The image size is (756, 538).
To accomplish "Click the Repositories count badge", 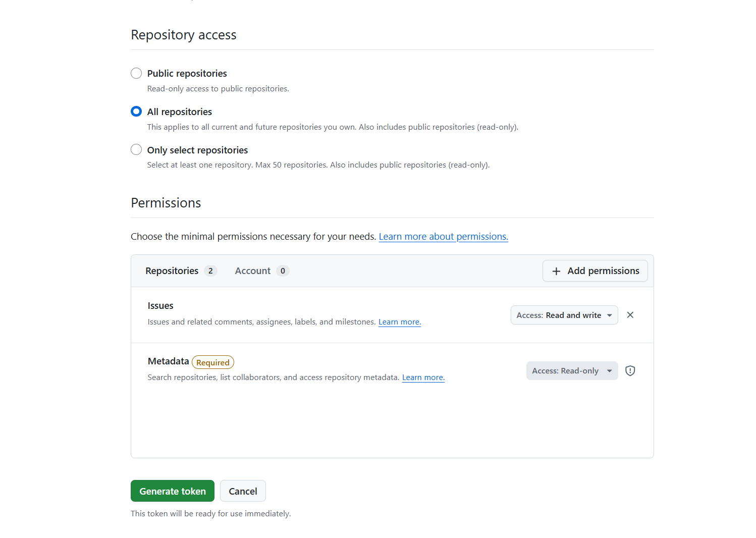I will point(210,271).
